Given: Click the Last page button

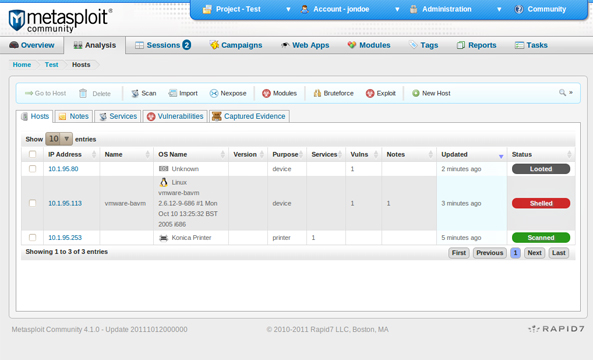Looking at the screenshot, I should pyautogui.click(x=558, y=253).
